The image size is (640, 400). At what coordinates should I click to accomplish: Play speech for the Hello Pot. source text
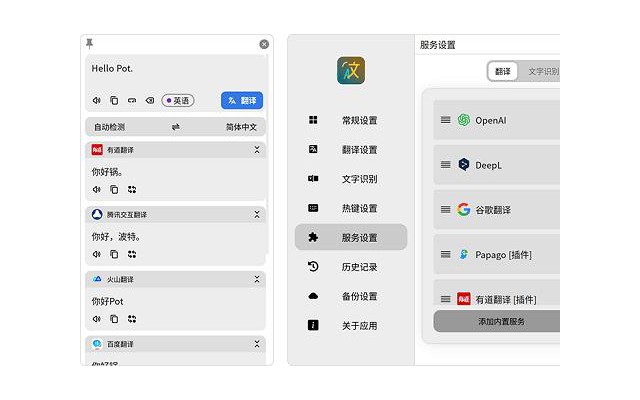(x=97, y=100)
